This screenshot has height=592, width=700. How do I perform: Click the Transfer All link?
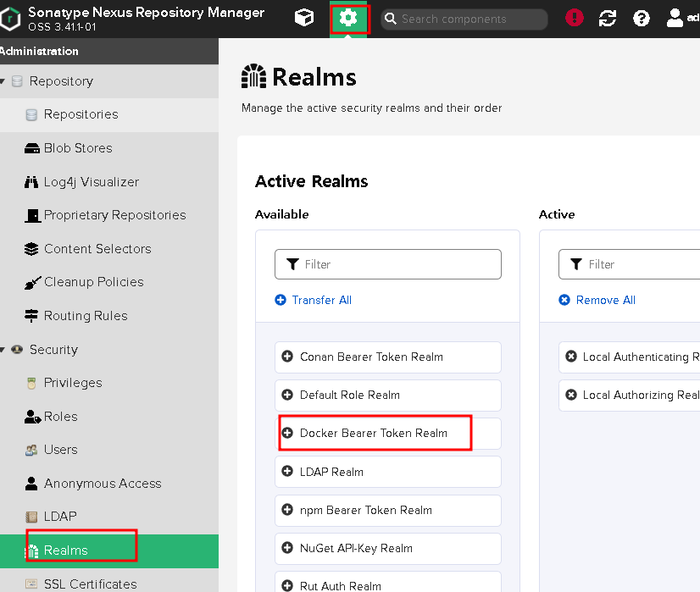(314, 300)
